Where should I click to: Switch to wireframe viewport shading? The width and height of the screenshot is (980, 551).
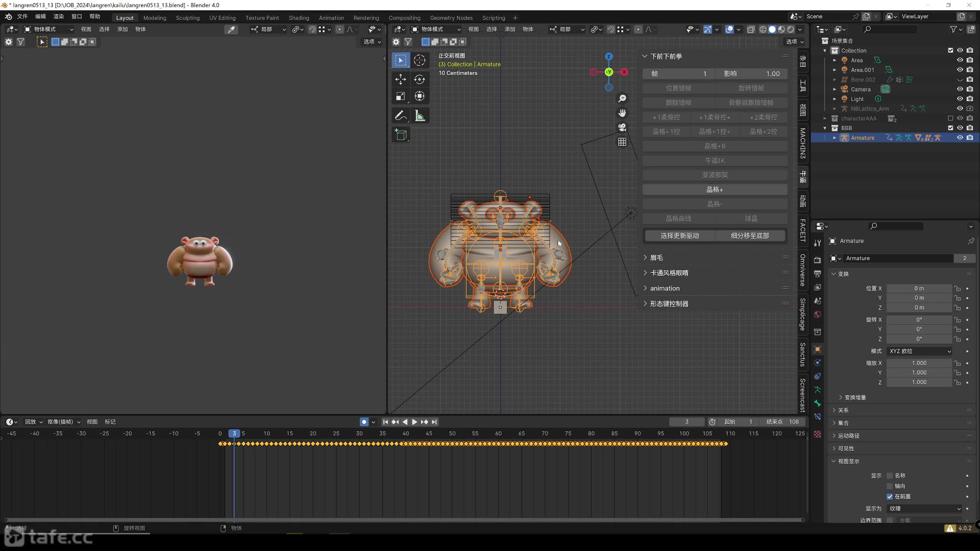[x=763, y=29]
